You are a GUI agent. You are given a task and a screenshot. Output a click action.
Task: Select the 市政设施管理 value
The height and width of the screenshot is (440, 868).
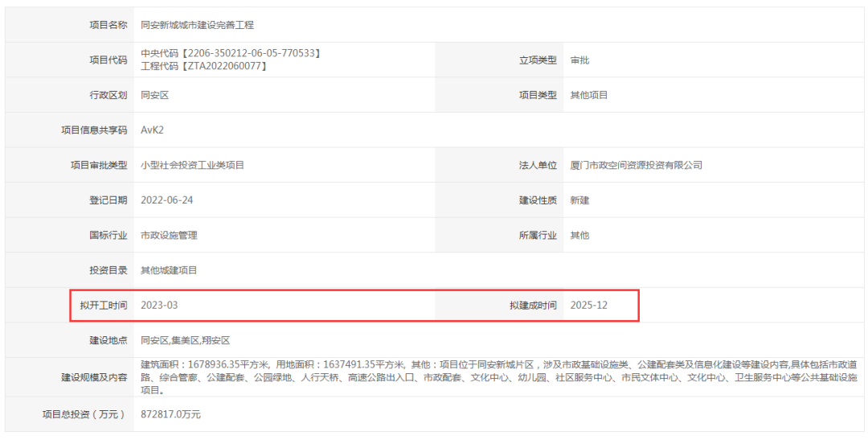[x=169, y=235]
